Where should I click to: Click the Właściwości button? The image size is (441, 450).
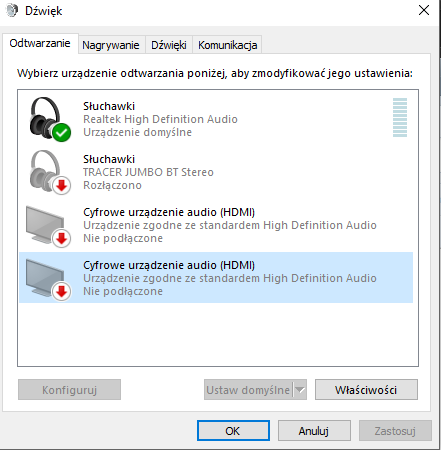pos(366,389)
